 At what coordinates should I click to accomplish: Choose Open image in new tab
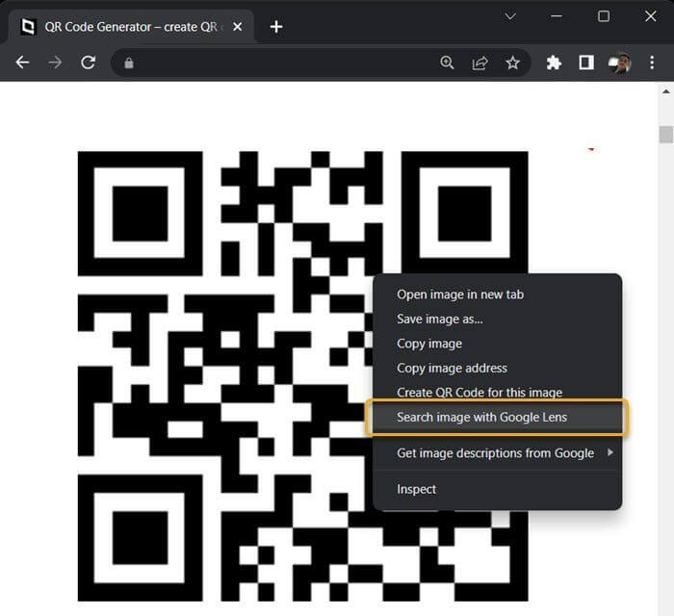[x=498, y=295]
